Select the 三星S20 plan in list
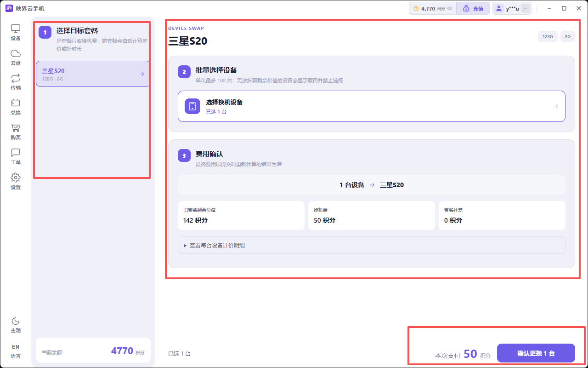Image resolution: width=588 pixels, height=368 pixels. coord(93,74)
